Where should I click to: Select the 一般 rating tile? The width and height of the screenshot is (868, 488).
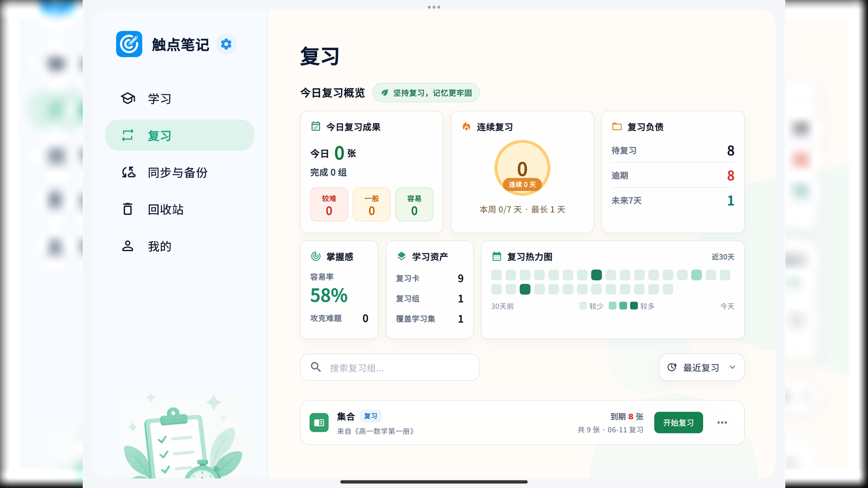click(372, 205)
